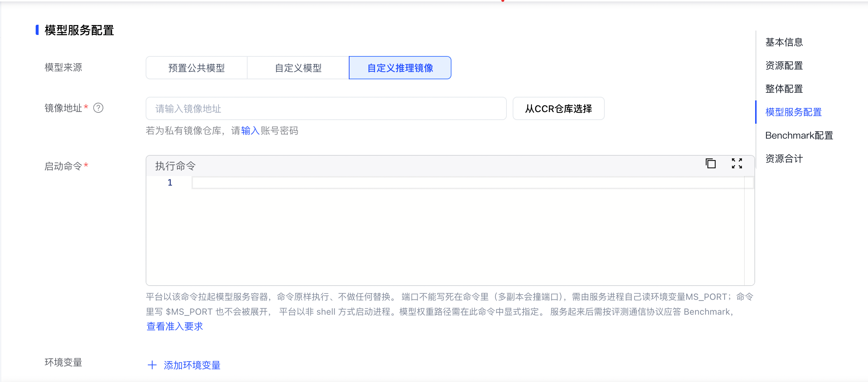Viewport: 868px width, 382px height.
Task: Select 预置公共模型 as model source
Action: (x=197, y=68)
